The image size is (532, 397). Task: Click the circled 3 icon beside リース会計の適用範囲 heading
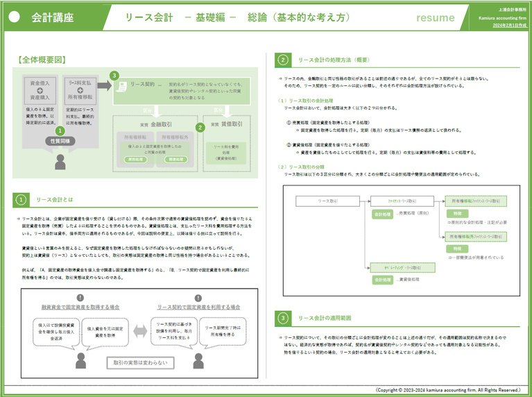pyautogui.click(x=282, y=318)
